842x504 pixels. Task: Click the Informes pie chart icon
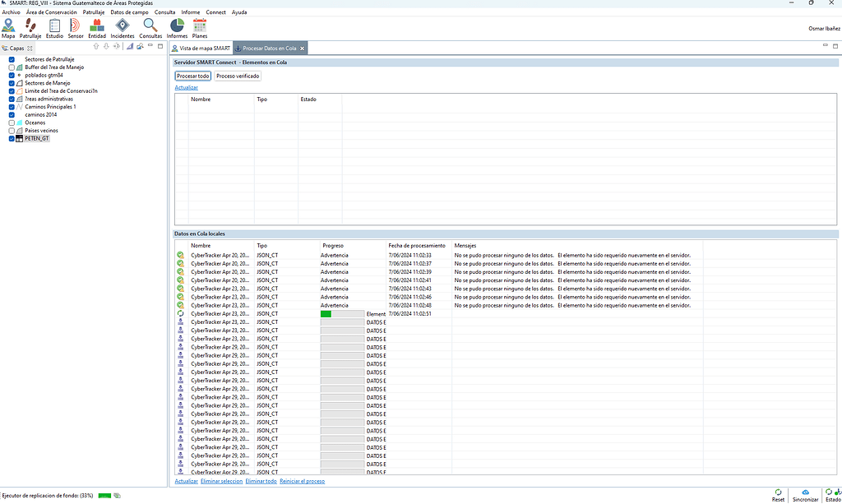coord(177,25)
